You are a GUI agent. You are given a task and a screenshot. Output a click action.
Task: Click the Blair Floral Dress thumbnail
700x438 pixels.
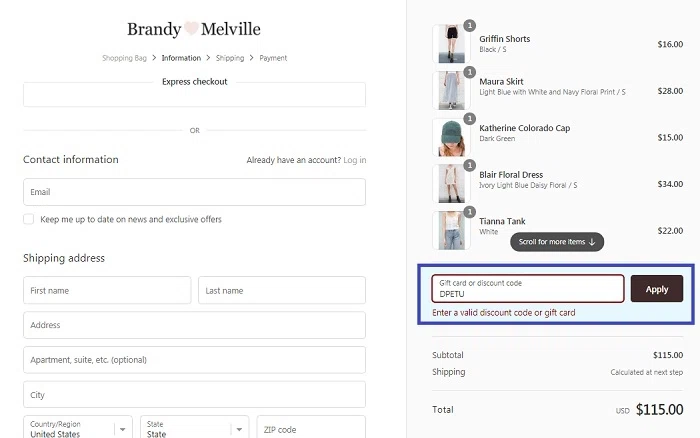click(449, 184)
